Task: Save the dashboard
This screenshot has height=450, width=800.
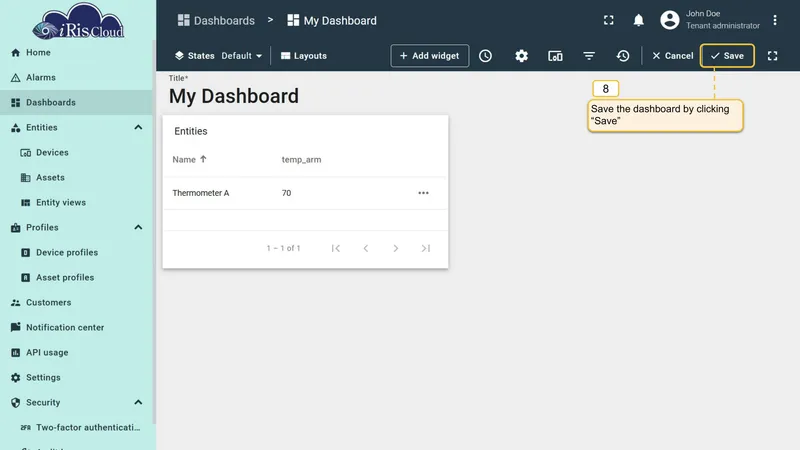Action: coord(727,56)
